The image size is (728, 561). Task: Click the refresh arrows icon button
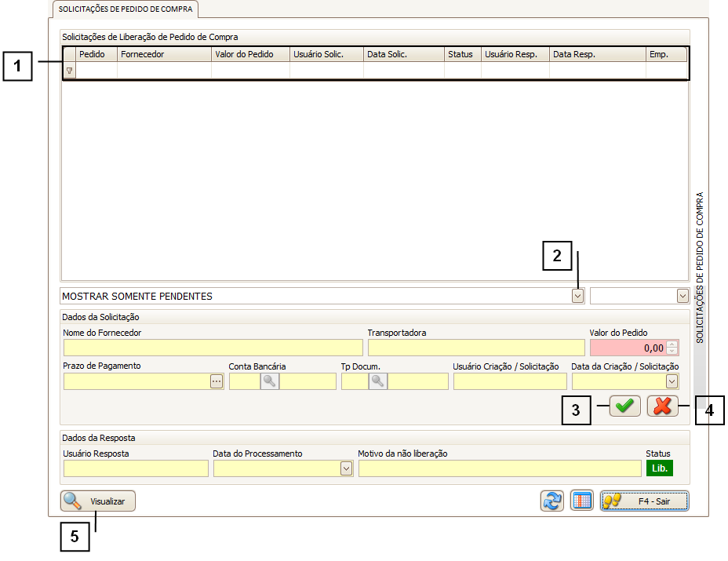pyautogui.click(x=552, y=501)
